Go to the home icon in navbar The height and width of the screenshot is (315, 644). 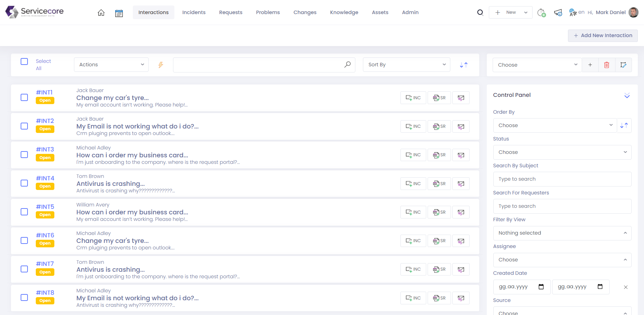click(x=101, y=13)
